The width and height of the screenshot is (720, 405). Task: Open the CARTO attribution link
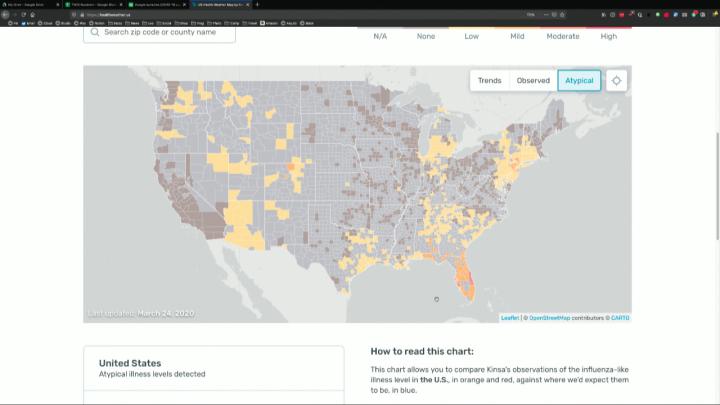click(621, 318)
